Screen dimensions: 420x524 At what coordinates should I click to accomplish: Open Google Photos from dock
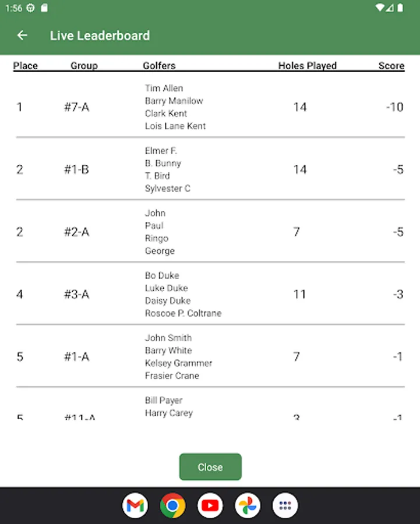pos(248,505)
